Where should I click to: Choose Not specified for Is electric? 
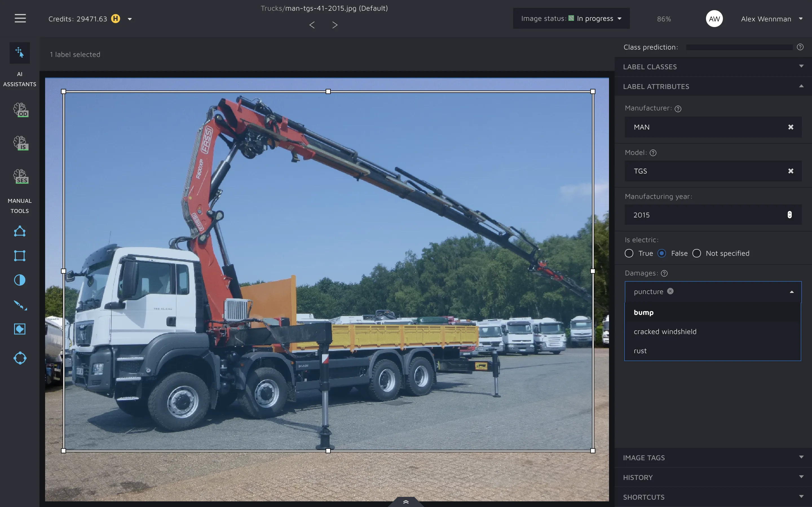pos(697,253)
